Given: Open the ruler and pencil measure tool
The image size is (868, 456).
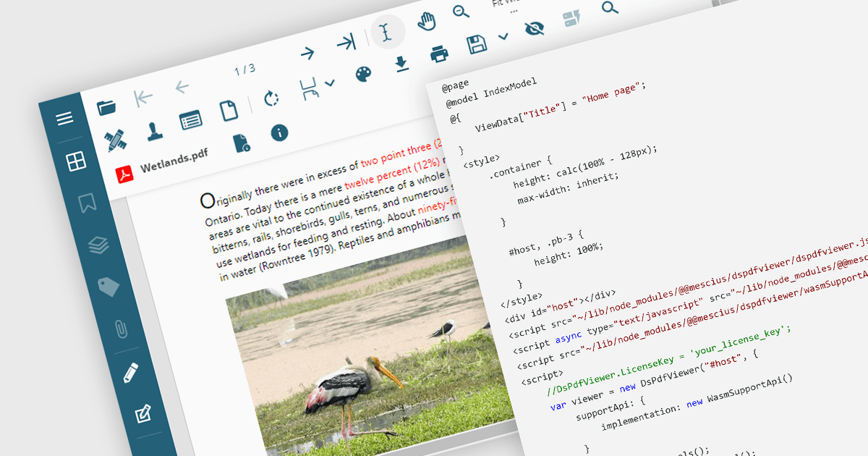Looking at the screenshot, I should [114, 140].
